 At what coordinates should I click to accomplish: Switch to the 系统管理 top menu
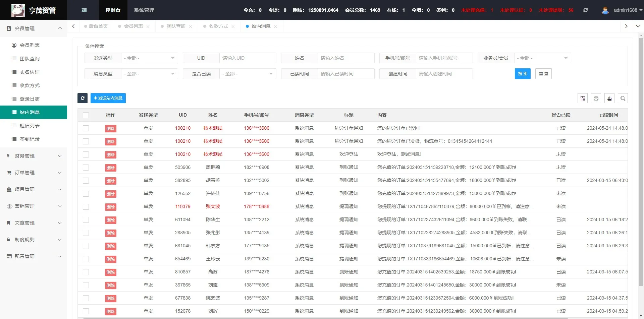(144, 10)
